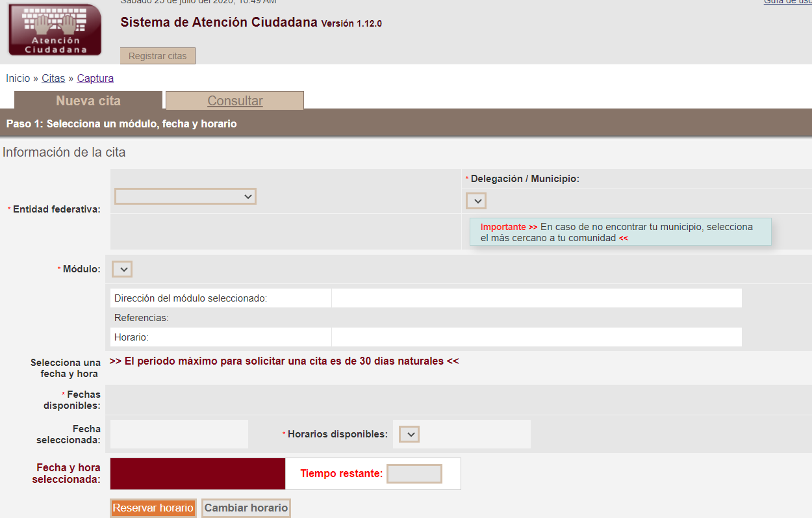Click the dark red Fecha y hora seleccionada box
This screenshot has width=812, height=518.
(198, 474)
